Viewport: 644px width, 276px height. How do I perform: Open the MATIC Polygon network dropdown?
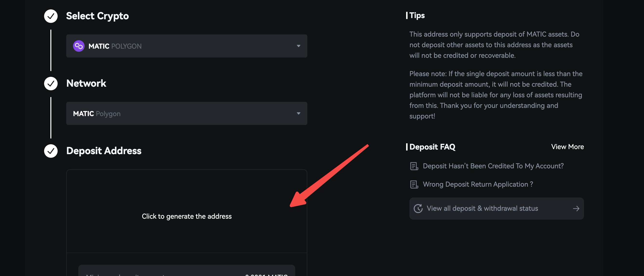[x=186, y=113]
